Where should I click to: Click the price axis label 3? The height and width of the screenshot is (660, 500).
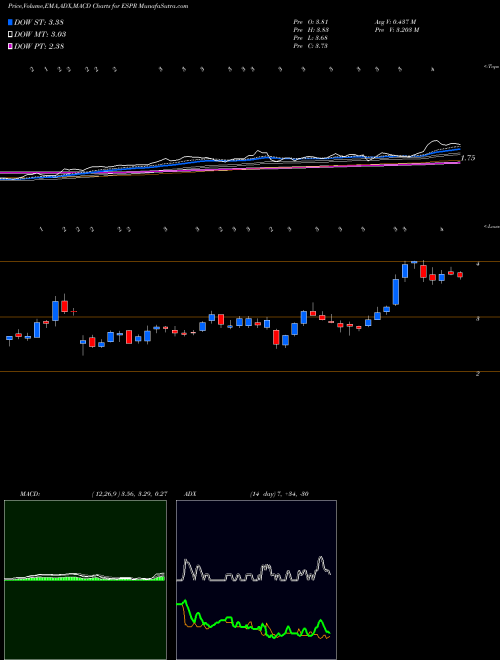(478, 319)
